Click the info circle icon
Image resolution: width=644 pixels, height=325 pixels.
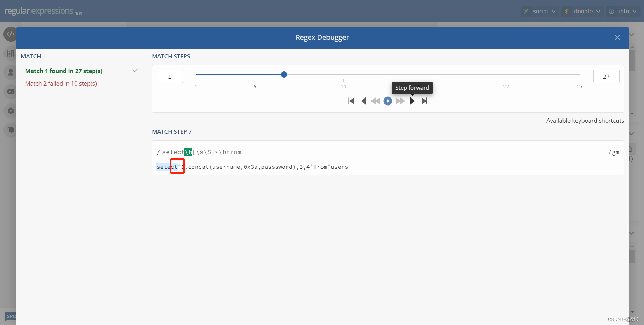[x=611, y=11]
